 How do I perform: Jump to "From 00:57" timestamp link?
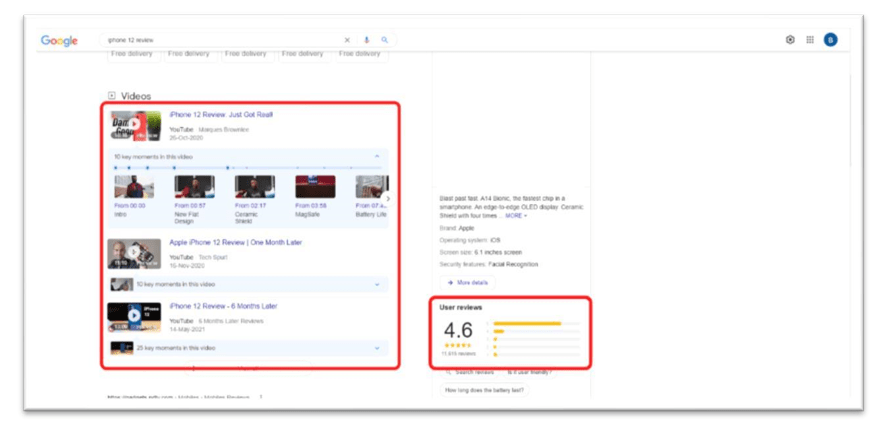click(x=190, y=206)
